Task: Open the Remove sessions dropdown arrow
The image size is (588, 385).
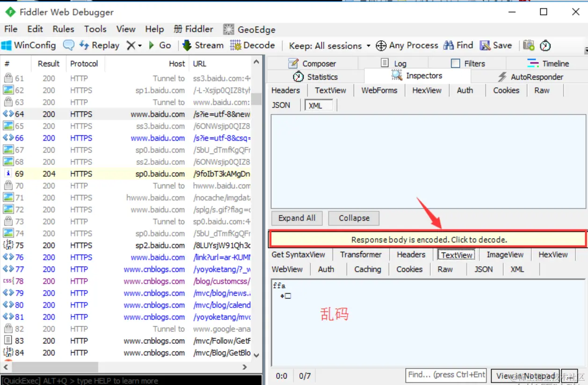Action: point(140,46)
